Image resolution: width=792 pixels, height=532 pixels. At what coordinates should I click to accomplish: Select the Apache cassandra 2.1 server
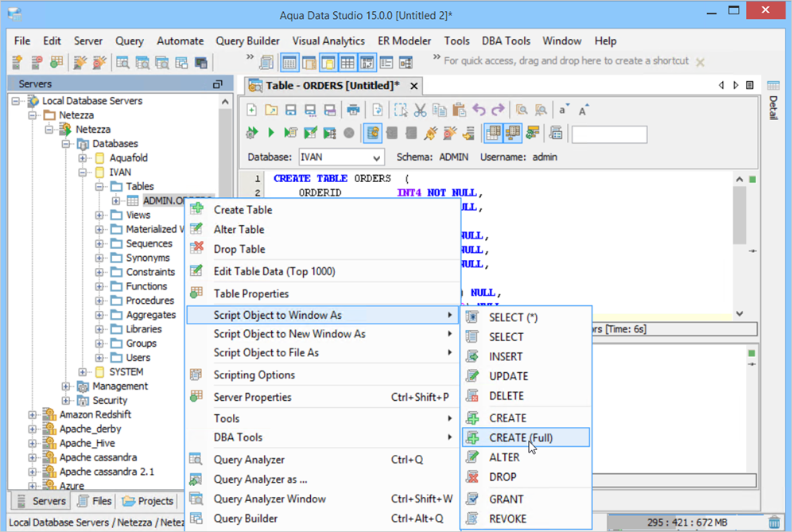pyautogui.click(x=106, y=472)
